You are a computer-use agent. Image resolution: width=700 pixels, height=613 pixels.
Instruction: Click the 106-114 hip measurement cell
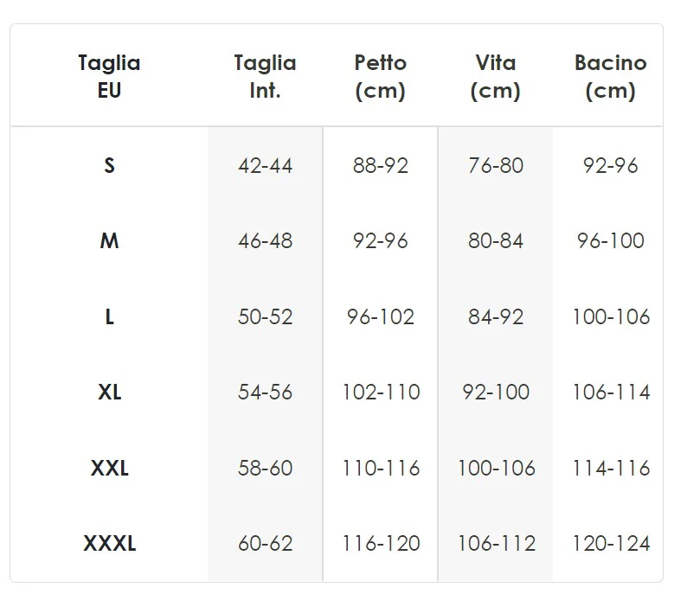(610, 392)
